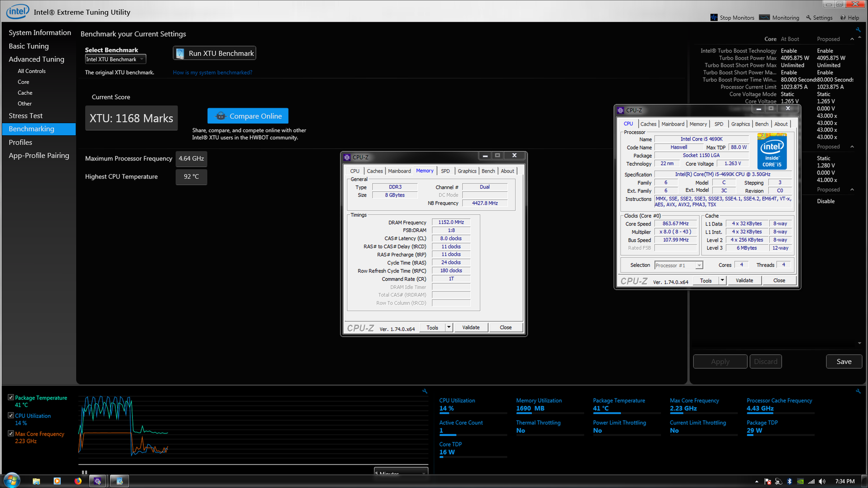Select Profiles in sidebar
868x488 pixels.
[20, 142]
